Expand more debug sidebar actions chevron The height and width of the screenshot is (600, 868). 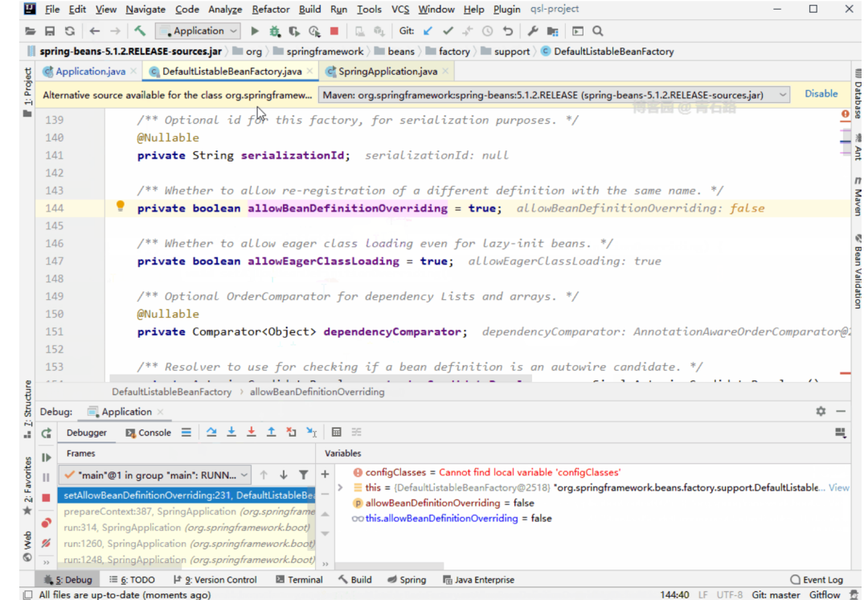[47, 561]
